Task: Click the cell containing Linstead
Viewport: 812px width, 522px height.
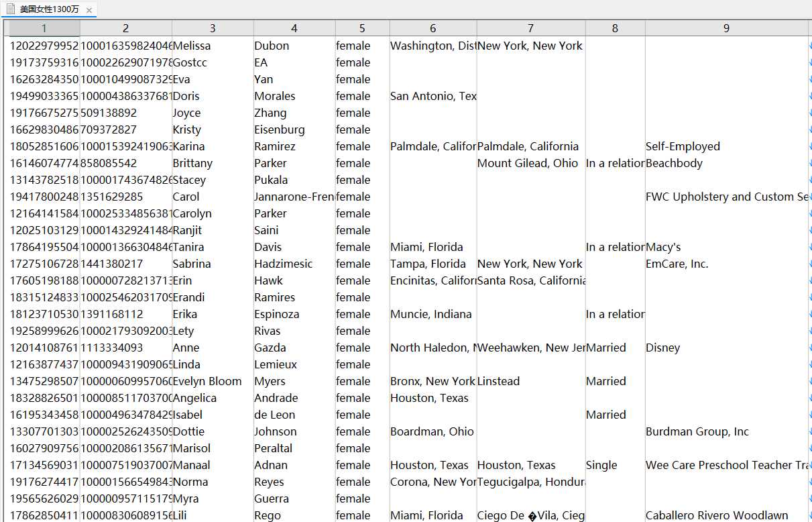Action: pos(531,381)
